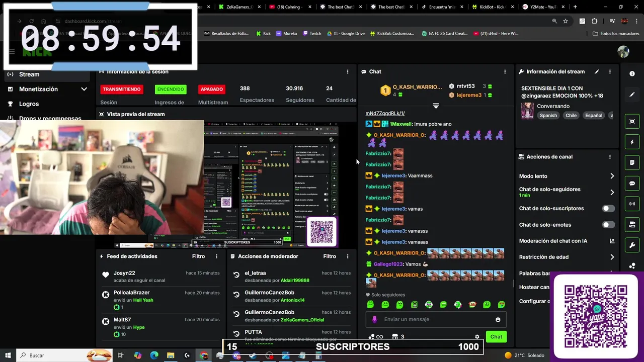Open Chrome three-dot menu

pyautogui.click(x=636, y=21)
